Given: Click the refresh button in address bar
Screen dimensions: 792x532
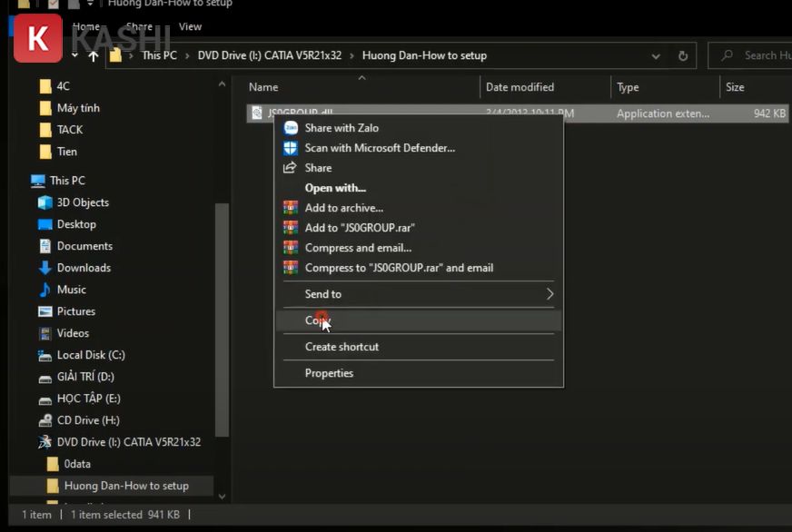Looking at the screenshot, I should click(x=683, y=55).
